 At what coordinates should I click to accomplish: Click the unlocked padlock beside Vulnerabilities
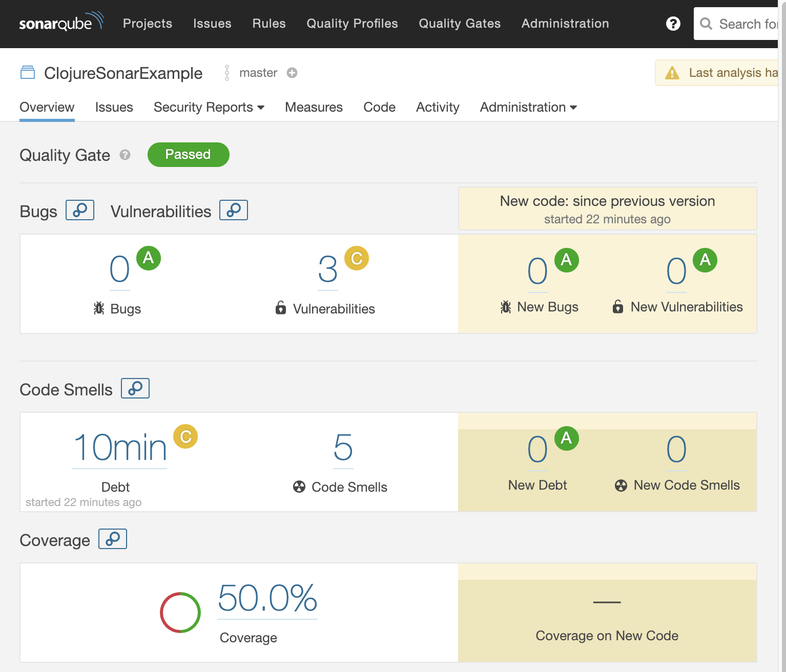tap(281, 308)
